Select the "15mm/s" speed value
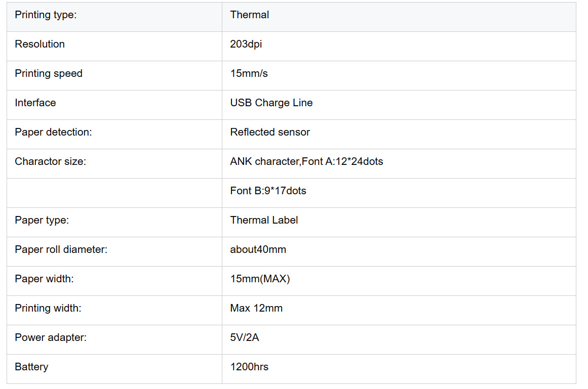Image resolution: width=588 pixels, height=389 pixels. click(249, 73)
